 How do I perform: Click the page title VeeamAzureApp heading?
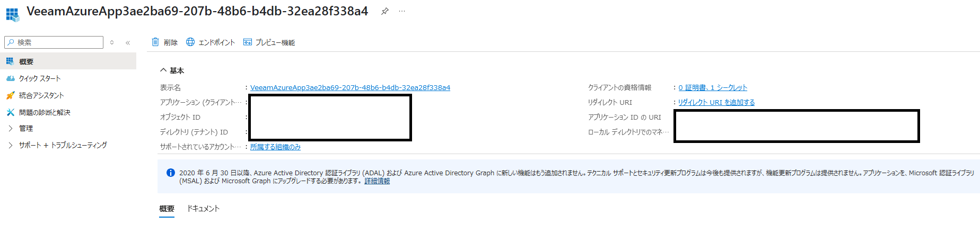point(197,11)
